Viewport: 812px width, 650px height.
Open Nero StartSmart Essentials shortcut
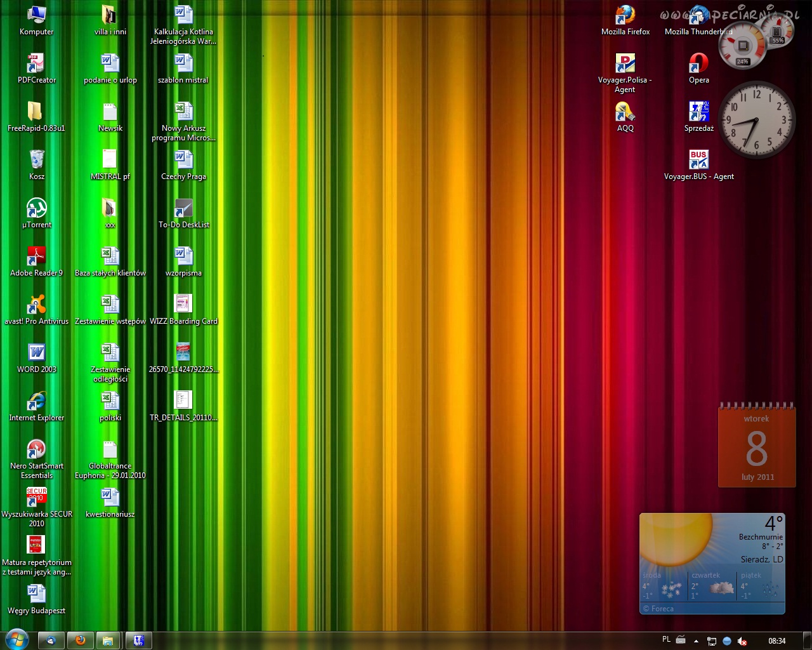click(37, 450)
